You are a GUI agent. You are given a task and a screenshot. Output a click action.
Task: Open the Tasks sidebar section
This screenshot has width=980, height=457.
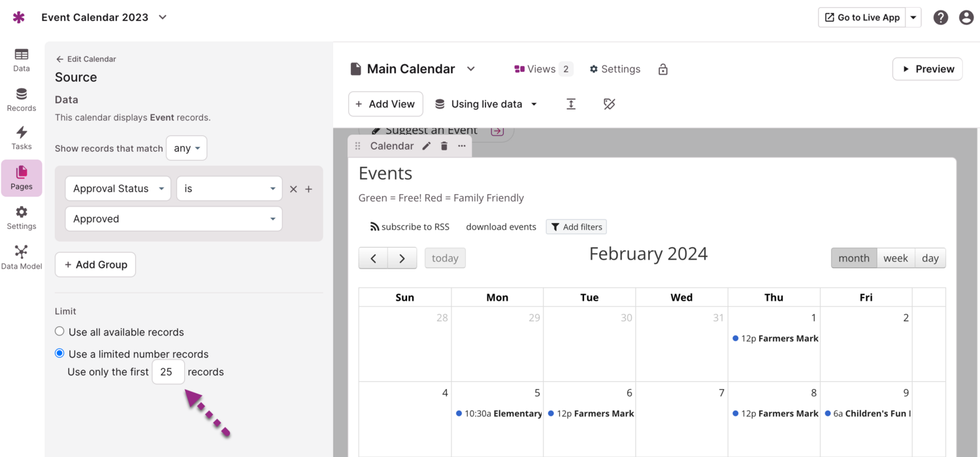point(21,137)
